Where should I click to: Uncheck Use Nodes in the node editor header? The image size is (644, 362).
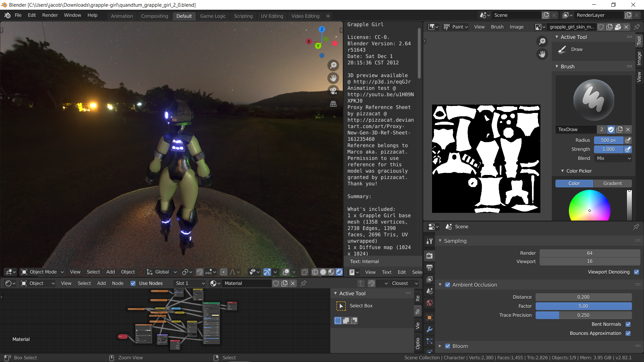tap(133, 283)
